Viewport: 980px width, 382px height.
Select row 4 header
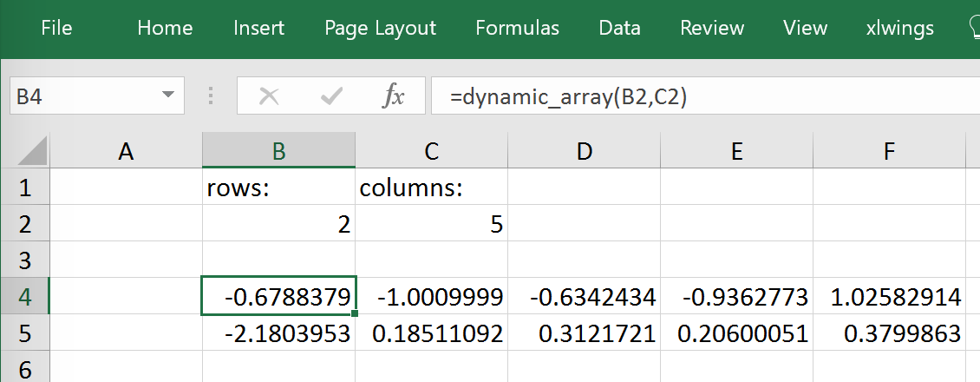(25, 296)
